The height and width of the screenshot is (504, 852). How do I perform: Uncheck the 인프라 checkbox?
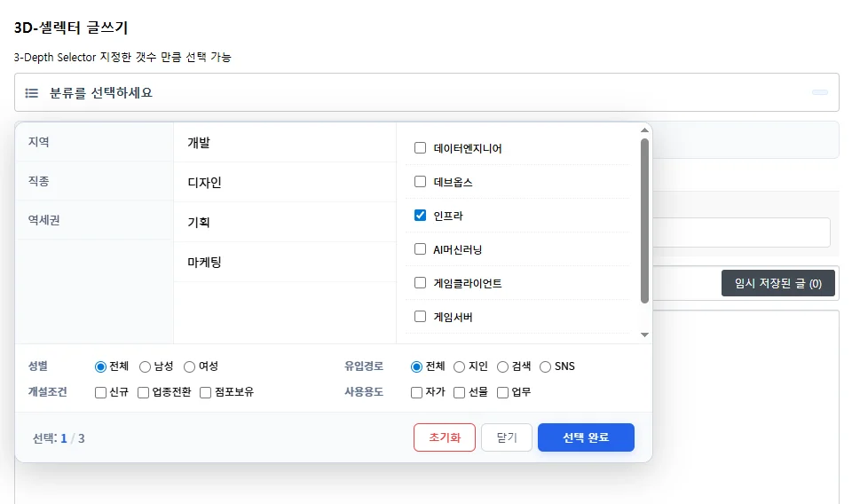[x=420, y=215]
